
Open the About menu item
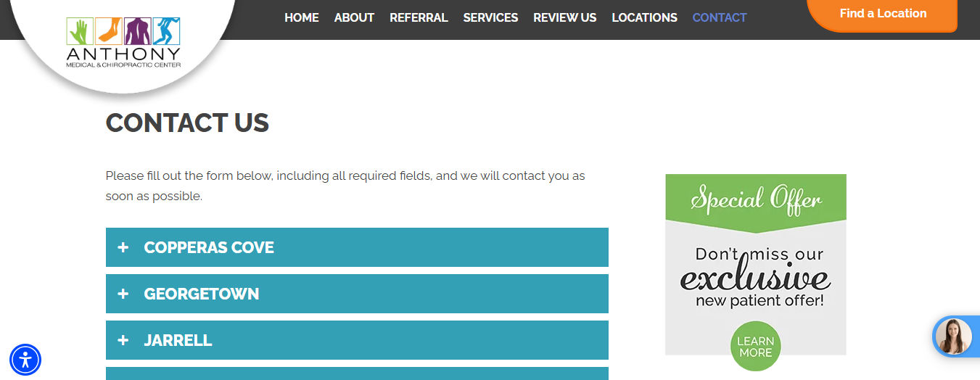coord(354,17)
